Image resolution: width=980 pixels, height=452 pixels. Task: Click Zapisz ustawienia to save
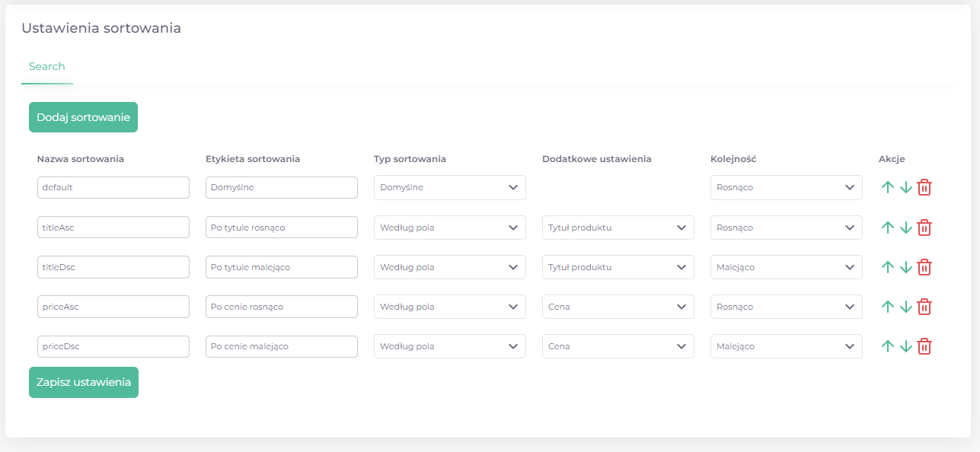tap(84, 383)
